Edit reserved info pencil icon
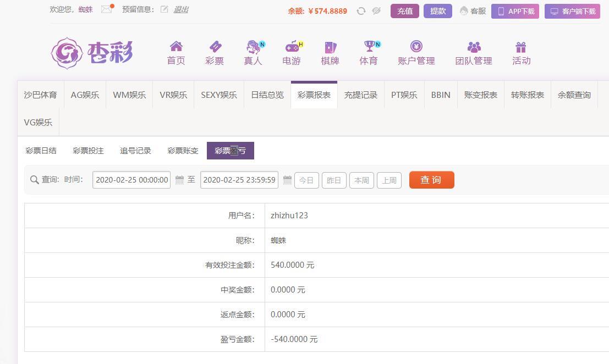This screenshot has width=609, height=364. [x=164, y=9]
